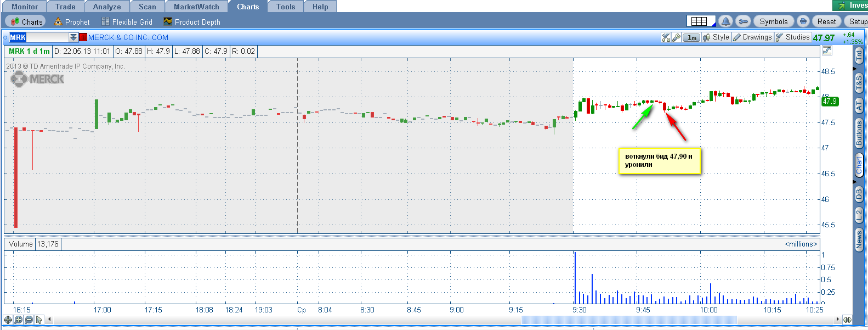Click the H: 47.9 high value
868x330 pixels.
coord(158,51)
